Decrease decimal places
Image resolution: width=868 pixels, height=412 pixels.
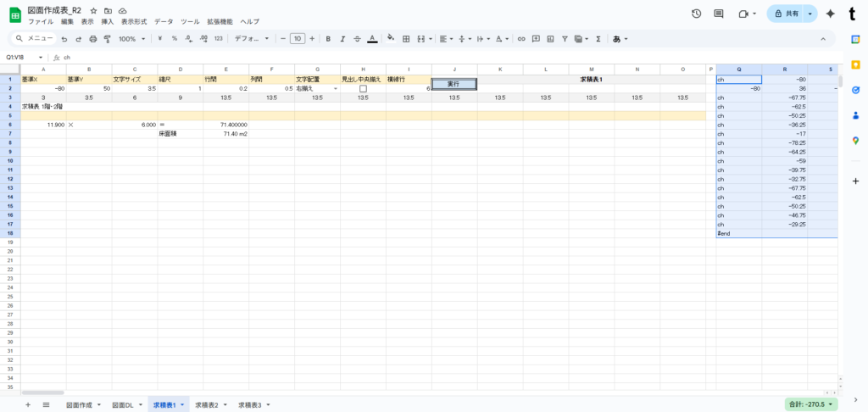tap(189, 39)
